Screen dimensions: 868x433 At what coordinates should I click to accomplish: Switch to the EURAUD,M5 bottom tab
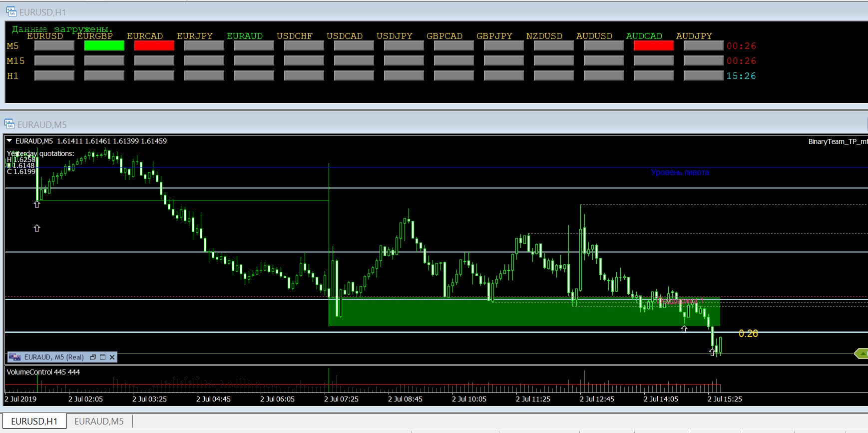[x=99, y=421]
